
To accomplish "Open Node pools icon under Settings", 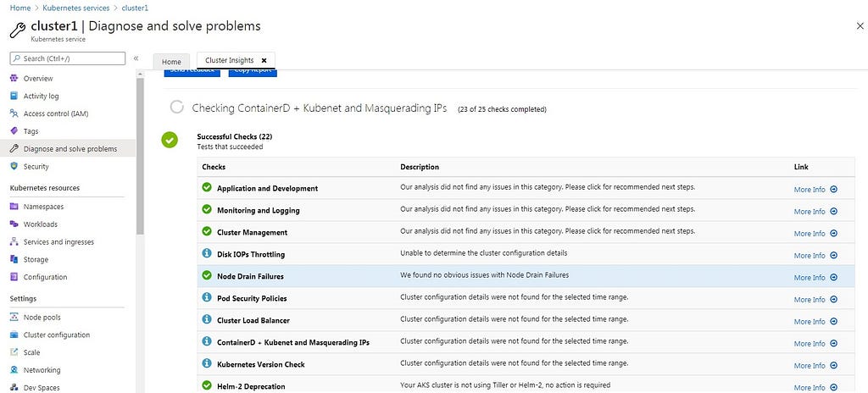I will tap(14, 317).
